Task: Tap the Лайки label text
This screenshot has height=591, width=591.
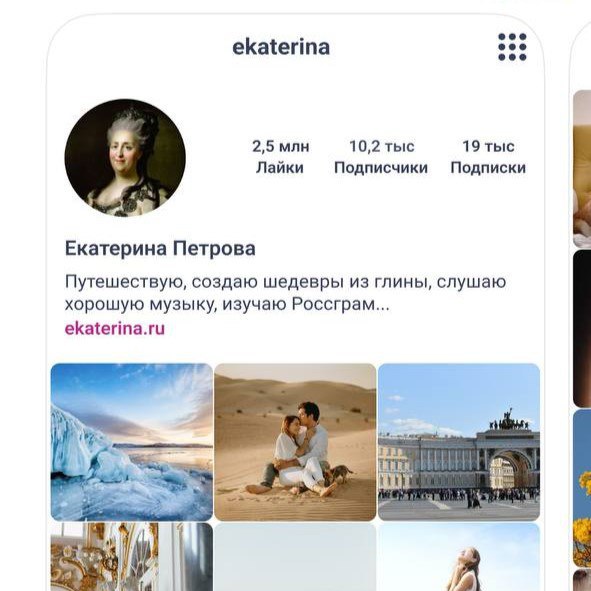Action: tap(280, 168)
